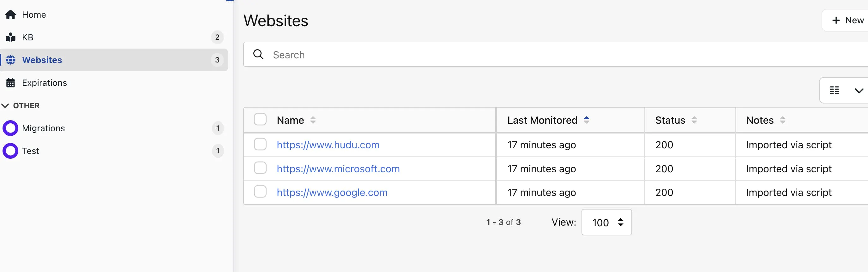Viewport: 868px width, 272px height.
Task: Click the Websites globe icon
Action: click(x=10, y=60)
